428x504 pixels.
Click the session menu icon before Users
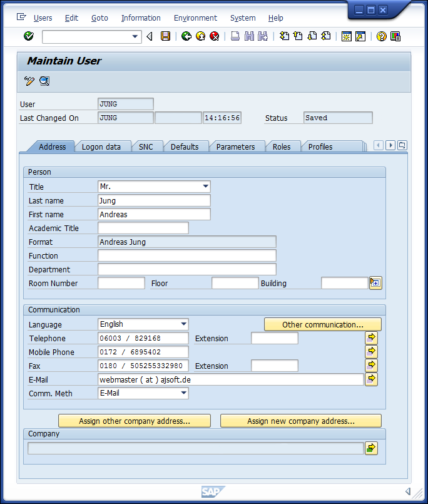pyautogui.click(x=21, y=17)
